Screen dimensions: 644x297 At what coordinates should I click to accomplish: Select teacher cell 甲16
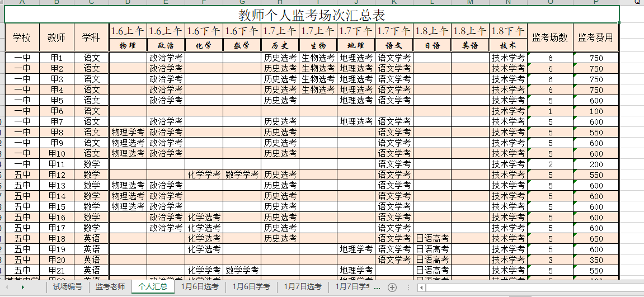tap(57, 218)
